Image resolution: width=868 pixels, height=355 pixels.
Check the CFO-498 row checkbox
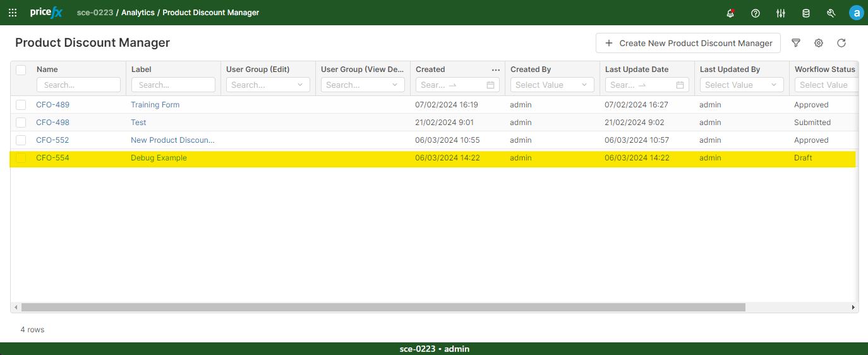point(21,123)
